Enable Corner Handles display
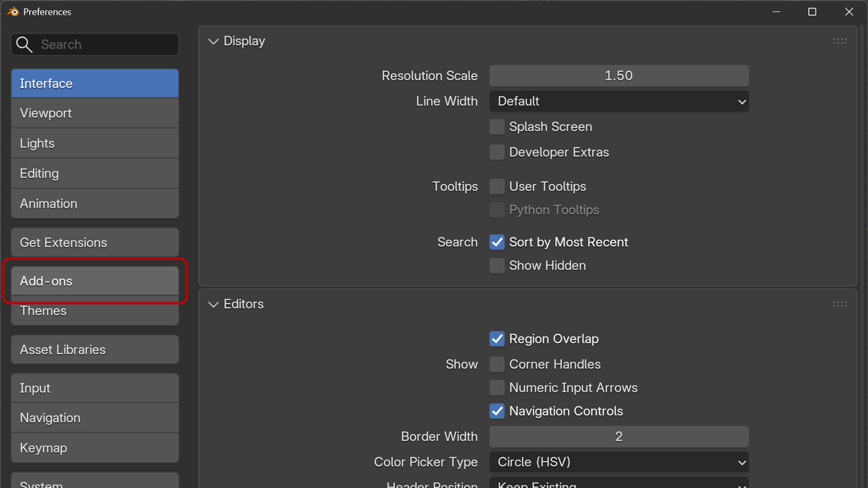 pyautogui.click(x=497, y=364)
